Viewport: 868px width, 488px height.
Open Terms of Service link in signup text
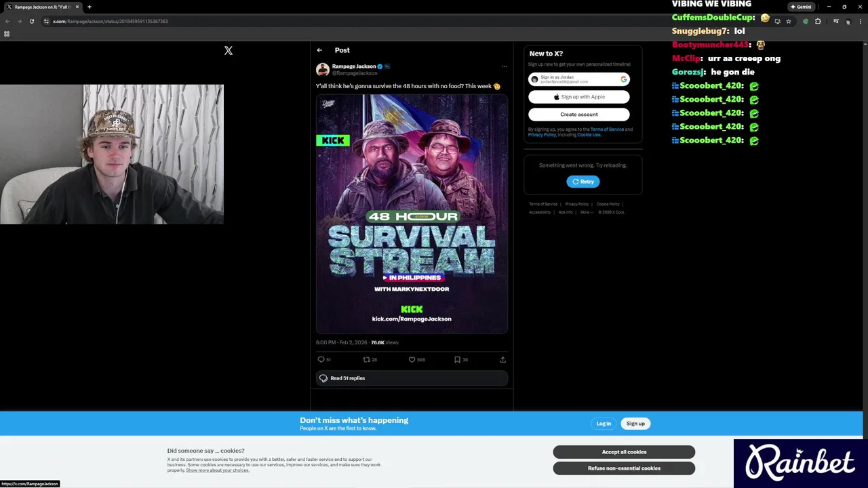(x=607, y=129)
